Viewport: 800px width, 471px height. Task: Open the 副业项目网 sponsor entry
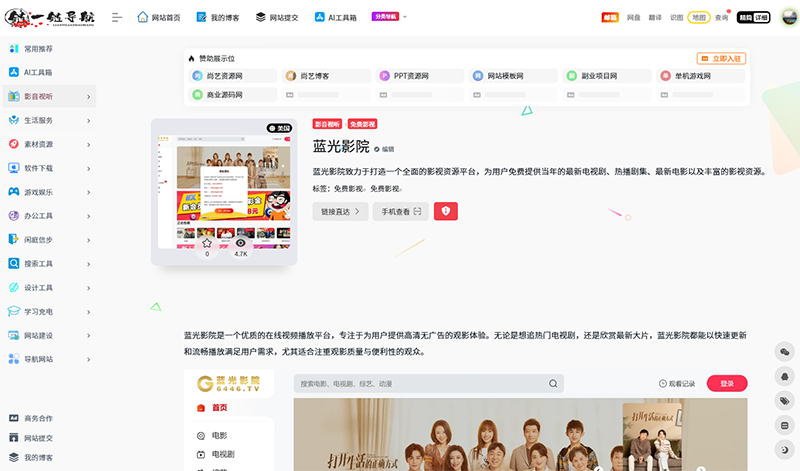(607, 76)
